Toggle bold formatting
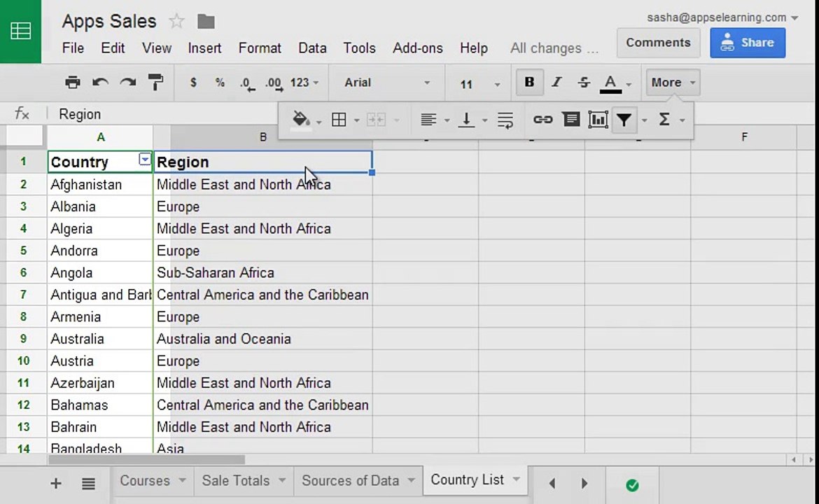This screenshot has width=819, height=504. (x=530, y=83)
